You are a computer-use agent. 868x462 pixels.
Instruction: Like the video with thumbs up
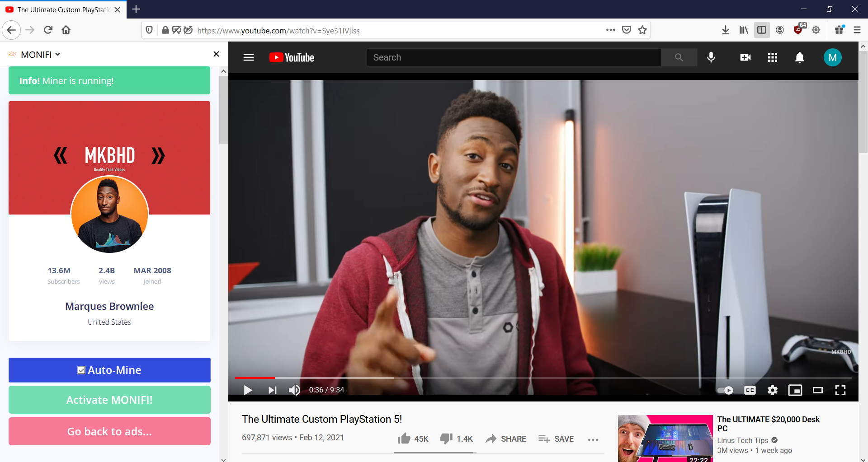413,439
